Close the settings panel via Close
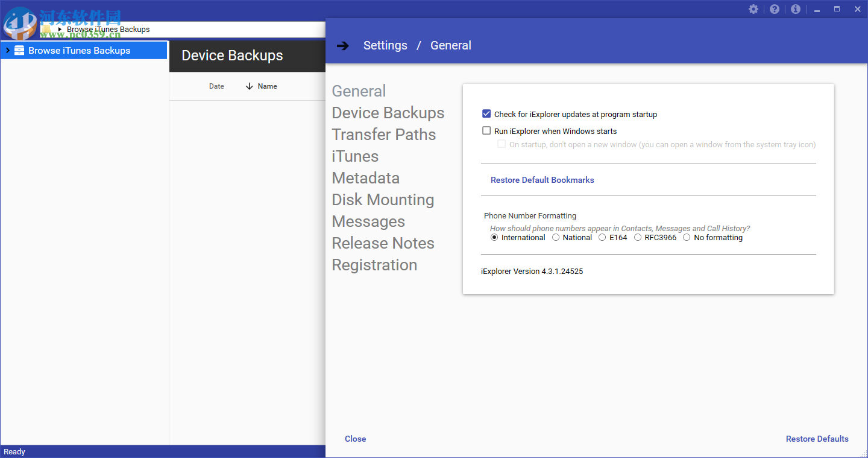 tap(355, 439)
